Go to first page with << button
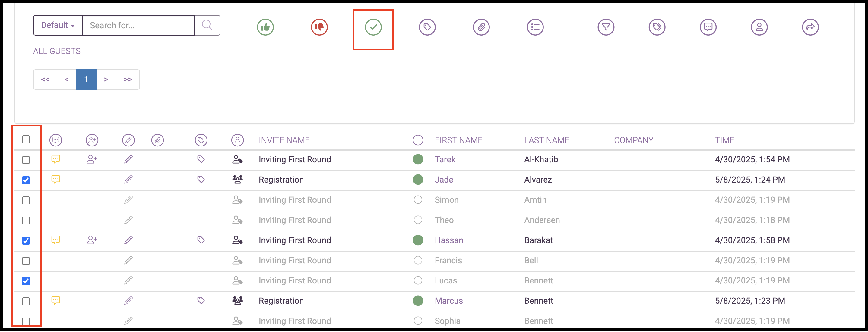868x332 pixels. [x=45, y=80]
